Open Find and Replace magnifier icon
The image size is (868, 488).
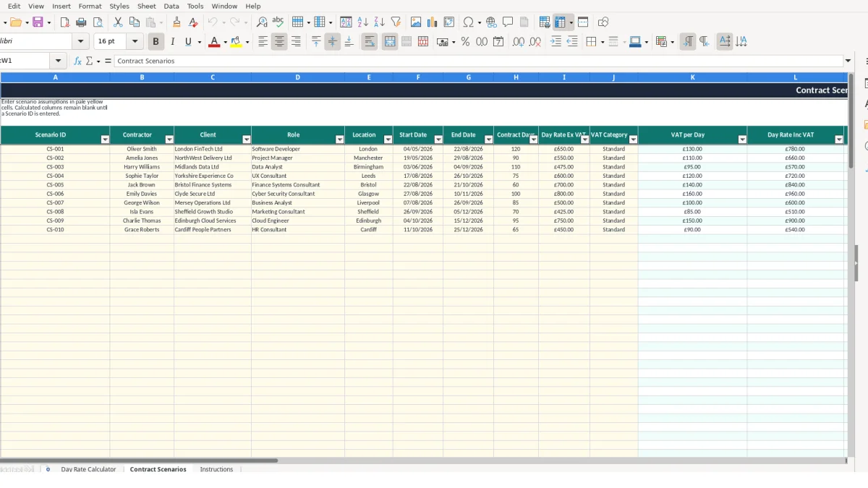(262, 22)
